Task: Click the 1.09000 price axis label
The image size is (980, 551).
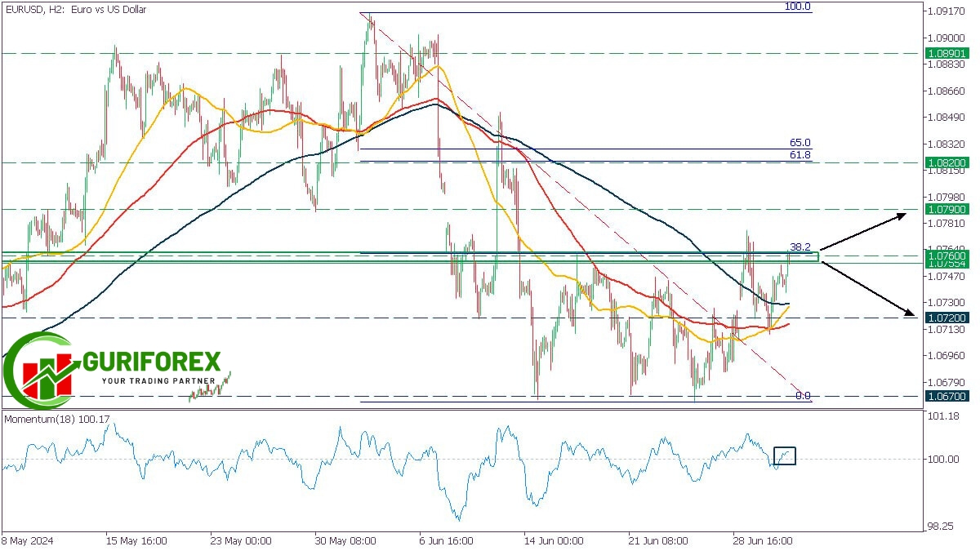Action: click(947, 38)
